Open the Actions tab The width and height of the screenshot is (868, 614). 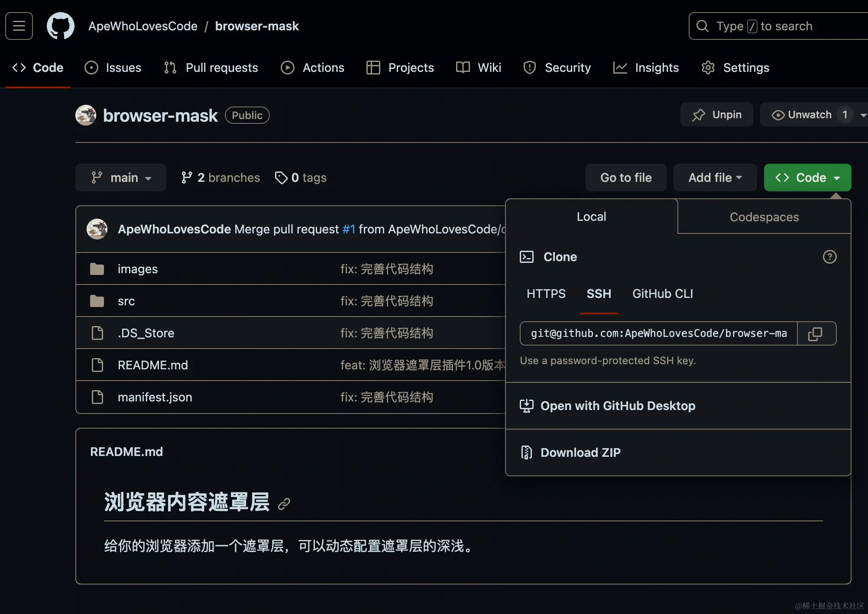pyautogui.click(x=312, y=68)
